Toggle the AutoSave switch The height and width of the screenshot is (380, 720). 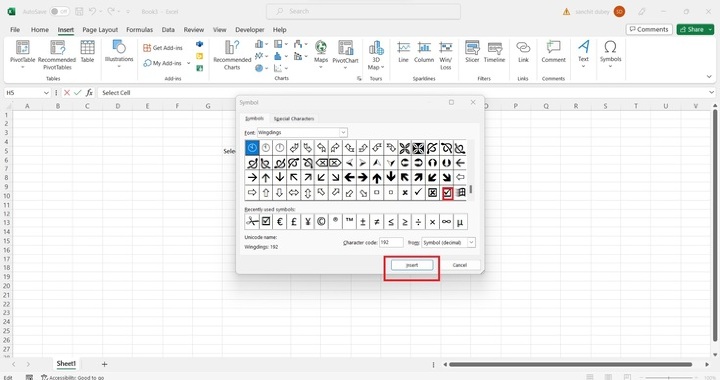tap(59, 11)
